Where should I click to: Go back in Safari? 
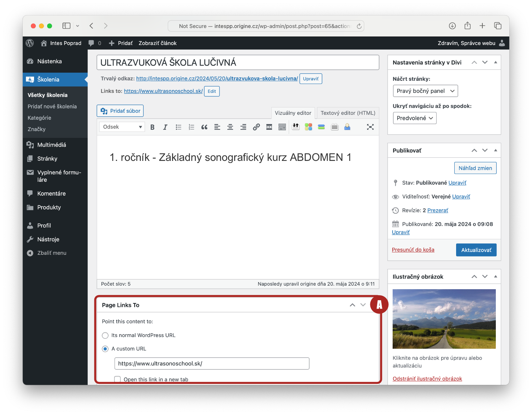(x=92, y=26)
